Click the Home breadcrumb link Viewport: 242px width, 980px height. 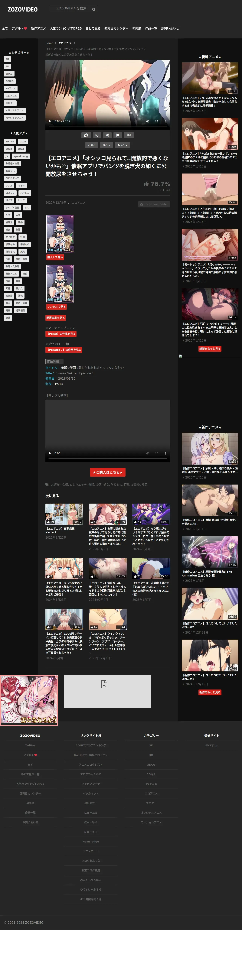pyautogui.click(x=49, y=43)
